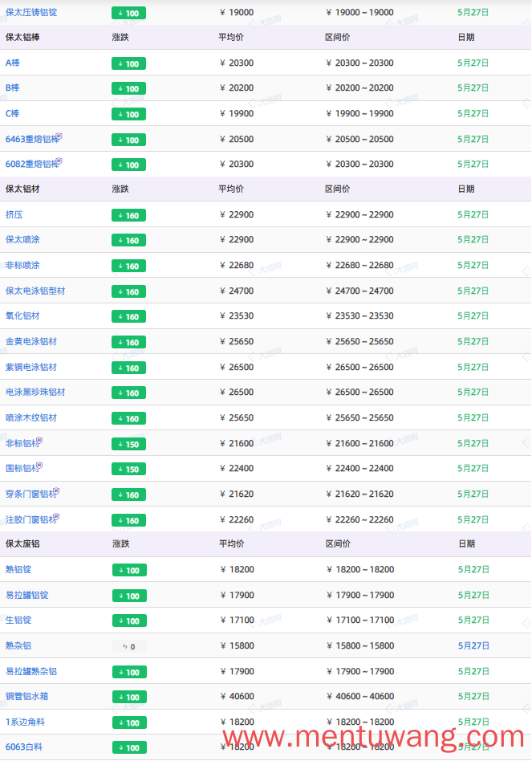Open the 熟杂铝 link

point(18,645)
